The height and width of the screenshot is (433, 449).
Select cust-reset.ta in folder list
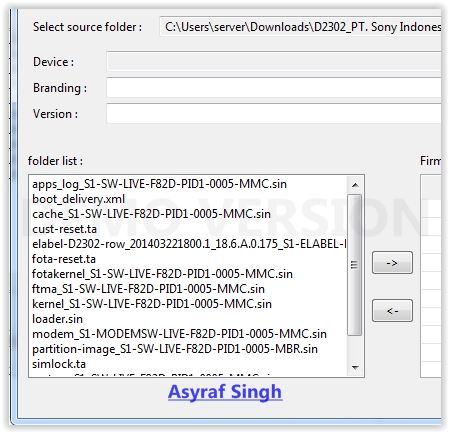[x=64, y=229]
